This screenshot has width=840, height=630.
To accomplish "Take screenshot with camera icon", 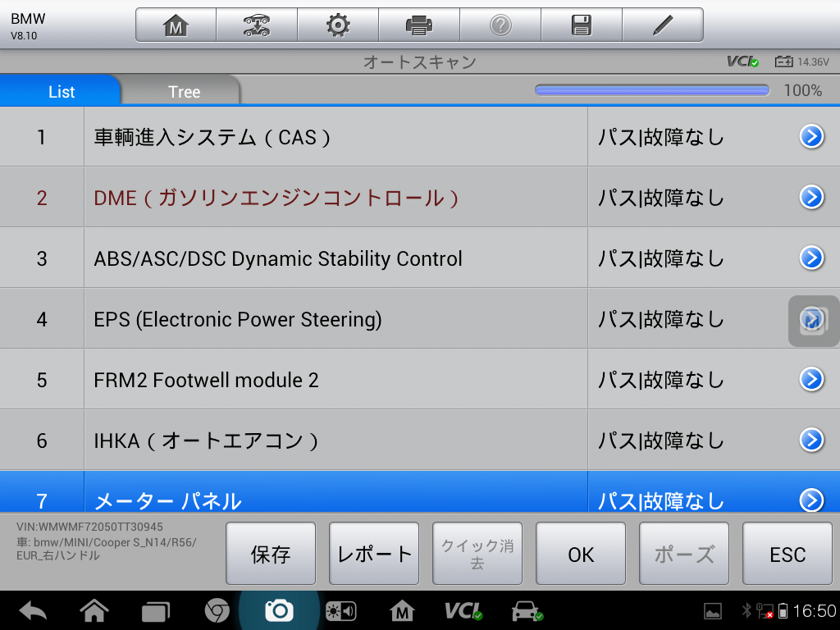I will [279, 610].
